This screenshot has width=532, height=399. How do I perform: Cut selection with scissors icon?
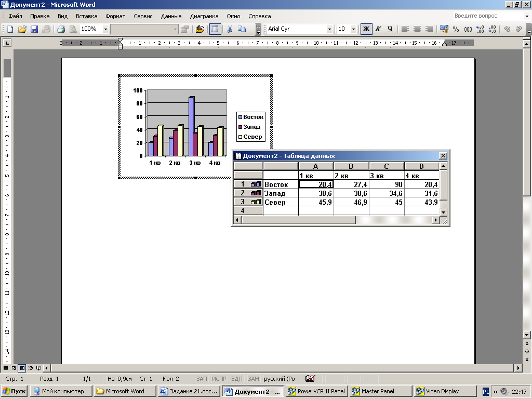point(230,29)
